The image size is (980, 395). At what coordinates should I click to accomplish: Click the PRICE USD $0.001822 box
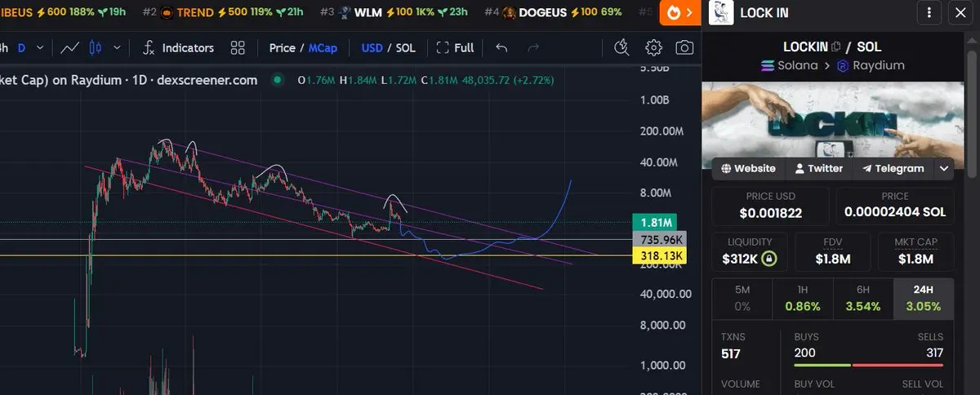pyautogui.click(x=771, y=206)
